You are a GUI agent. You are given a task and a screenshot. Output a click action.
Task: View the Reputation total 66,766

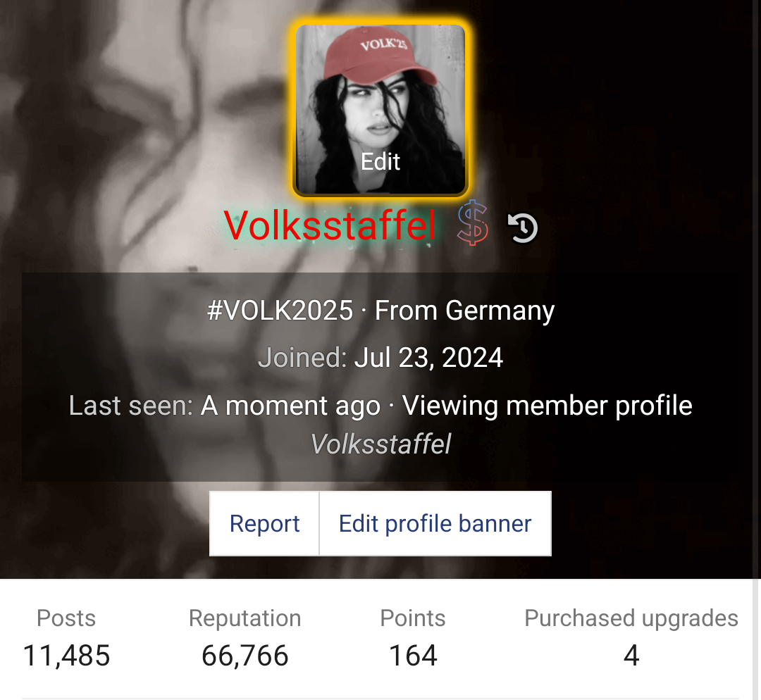(245, 655)
